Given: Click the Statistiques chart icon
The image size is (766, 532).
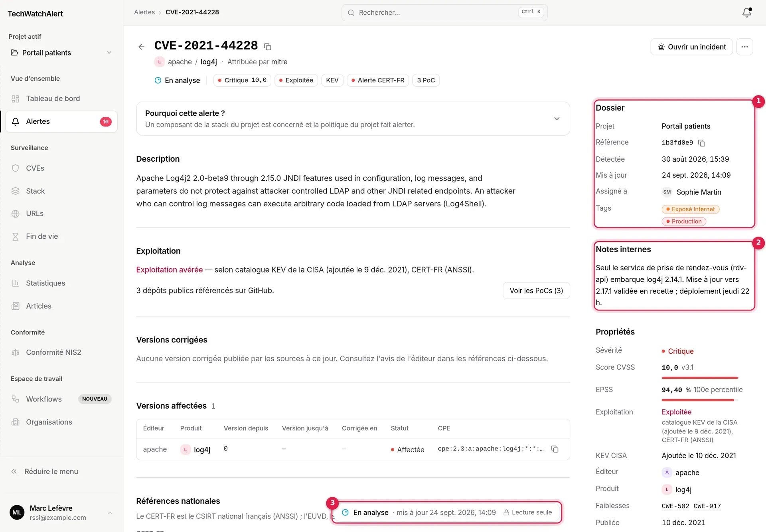Looking at the screenshot, I should pos(16,283).
